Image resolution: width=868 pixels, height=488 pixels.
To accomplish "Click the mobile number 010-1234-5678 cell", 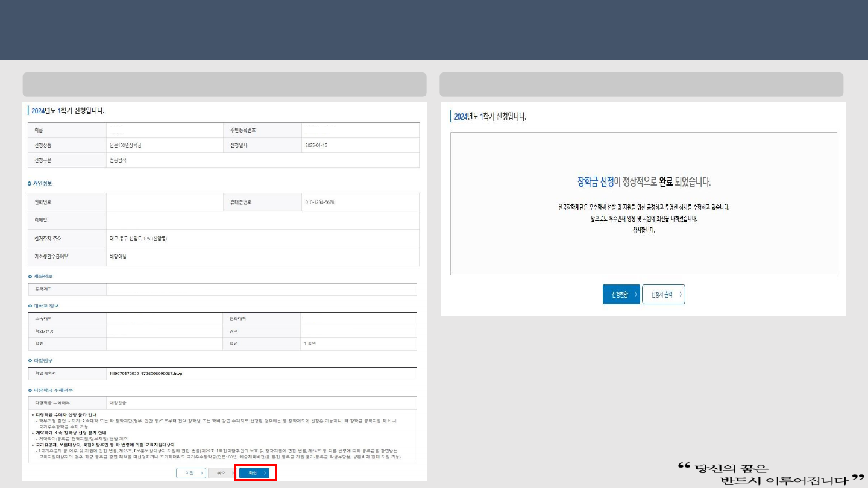I will (319, 202).
